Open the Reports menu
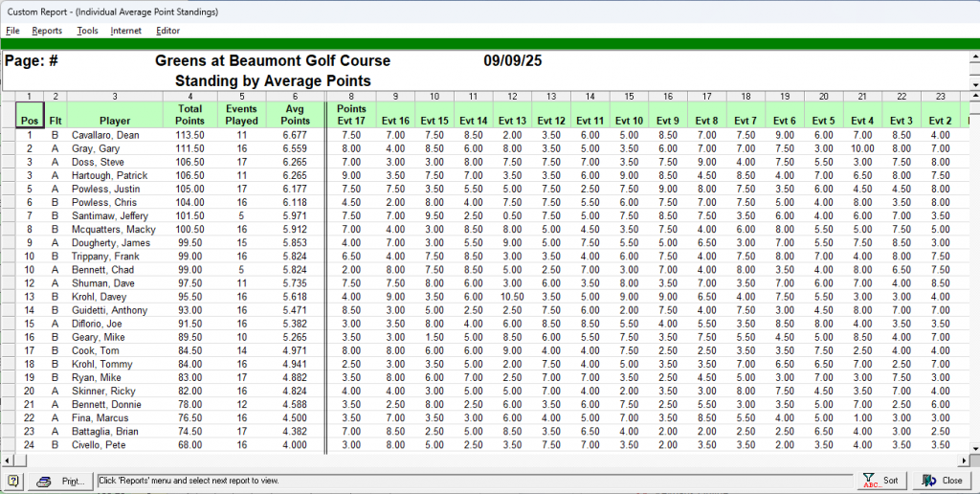980x494 pixels. click(x=47, y=31)
